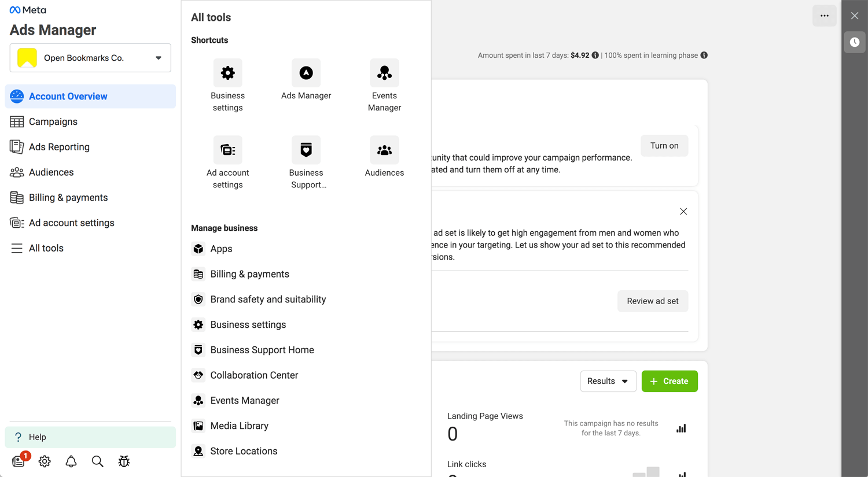The image size is (868, 477).
Task: Open Business settings shortcut gear icon
Action: pyautogui.click(x=227, y=73)
